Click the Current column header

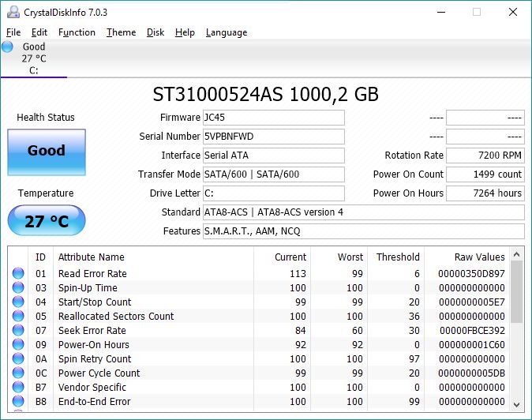(x=282, y=257)
